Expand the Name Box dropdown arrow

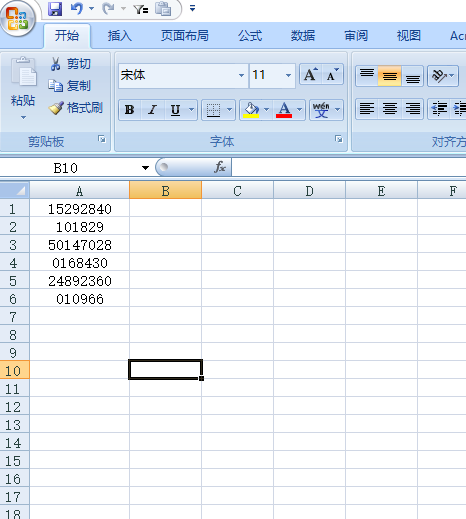click(x=145, y=168)
